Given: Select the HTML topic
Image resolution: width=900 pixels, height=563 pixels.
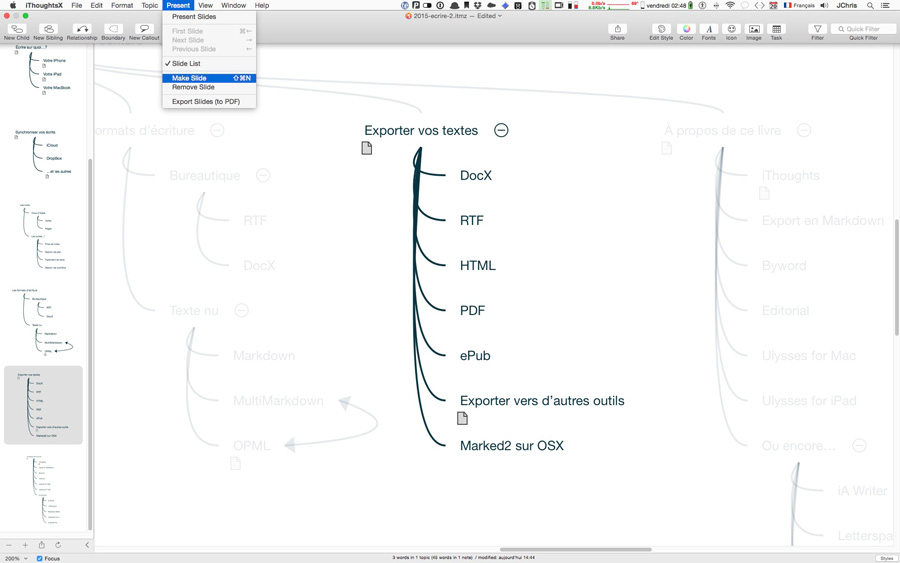Looking at the screenshot, I should (x=478, y=266).
